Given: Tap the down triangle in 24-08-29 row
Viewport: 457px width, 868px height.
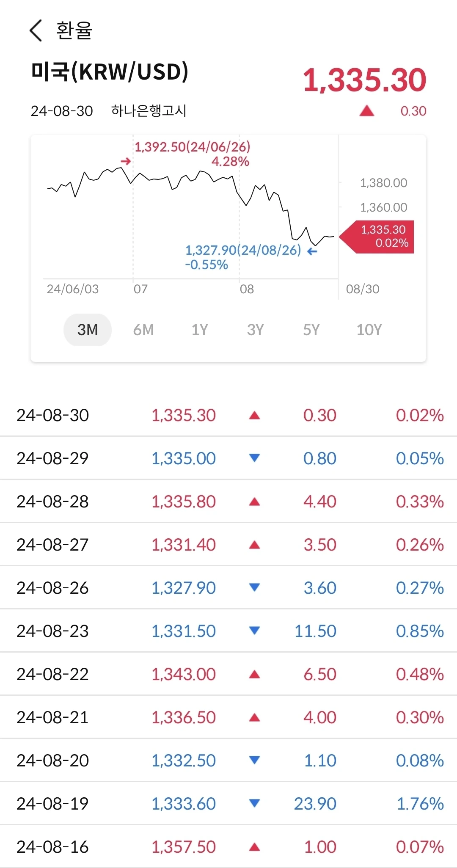Looking at the screenshot, I should click(254, 458).
